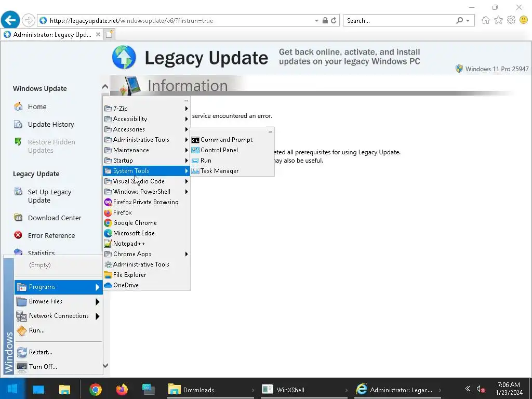Click the sidebar scroll down arrow
Screen dimensions: 532x399
coord(105,365)
